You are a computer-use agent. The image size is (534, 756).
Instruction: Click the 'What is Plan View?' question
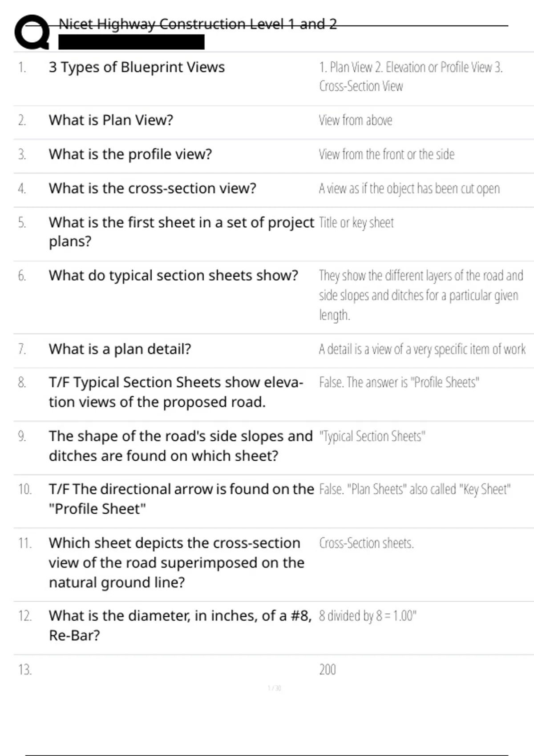coord(111,120)
